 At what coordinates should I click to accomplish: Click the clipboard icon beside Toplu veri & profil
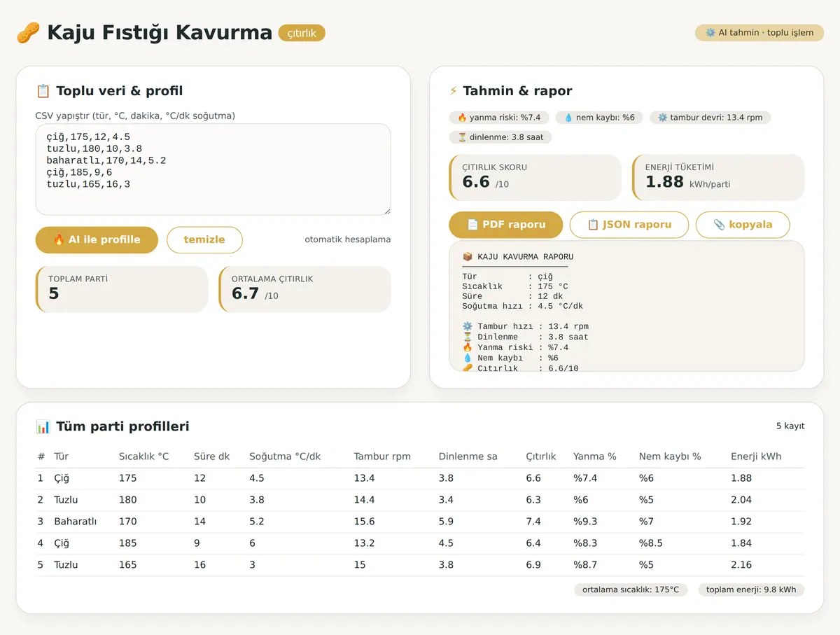tap(43, 91)
